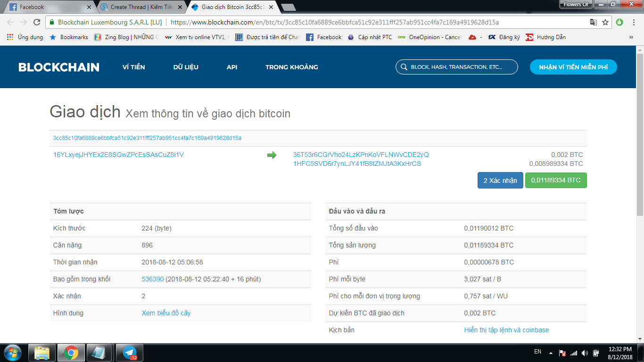
Task: Open the Windows Start button
Action: coord(12,353)
